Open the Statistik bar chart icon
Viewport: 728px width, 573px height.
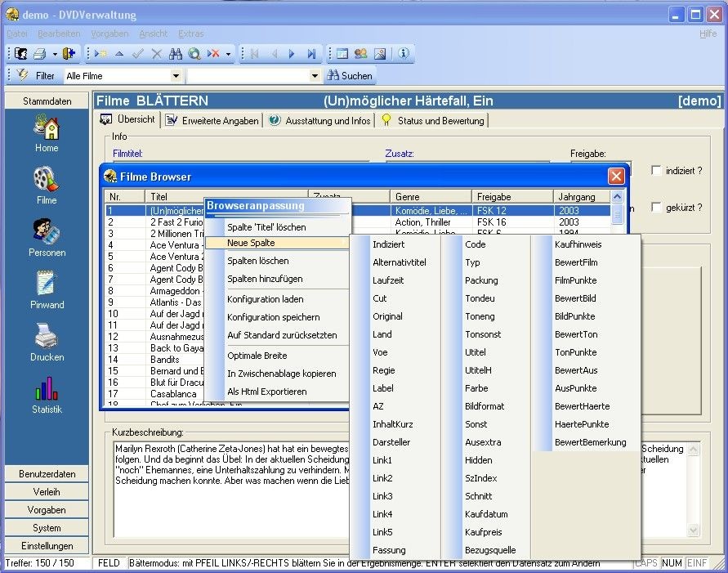[47, 389]
